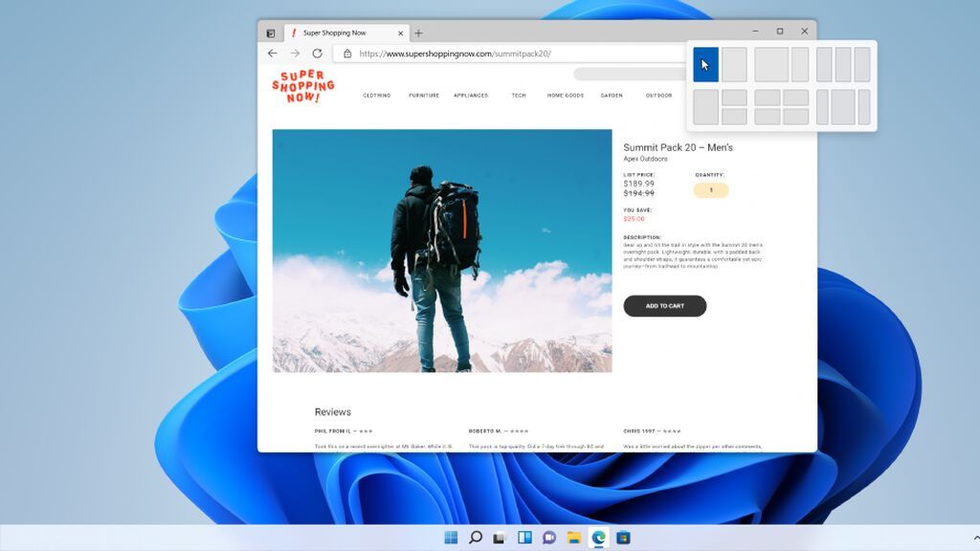
Task: Close the Super Shopping Now tab
Action: tap(401, 33)
